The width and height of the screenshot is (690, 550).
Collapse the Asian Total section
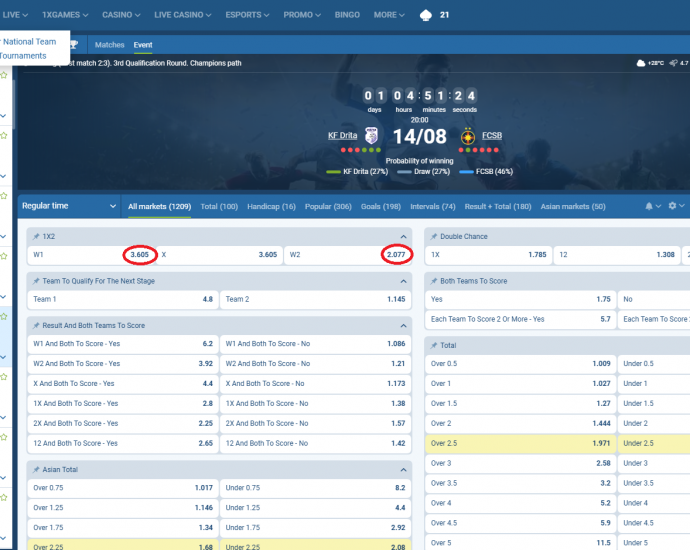[x=403, y=470]
